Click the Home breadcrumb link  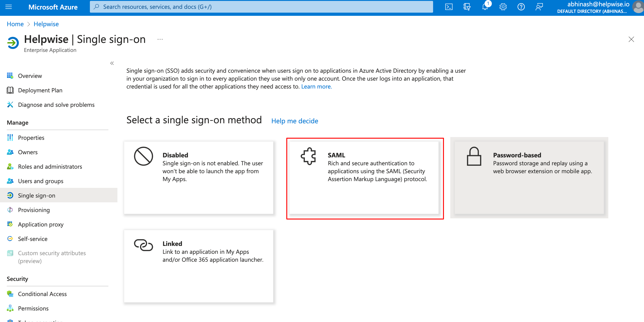click(x=15, y=24)
